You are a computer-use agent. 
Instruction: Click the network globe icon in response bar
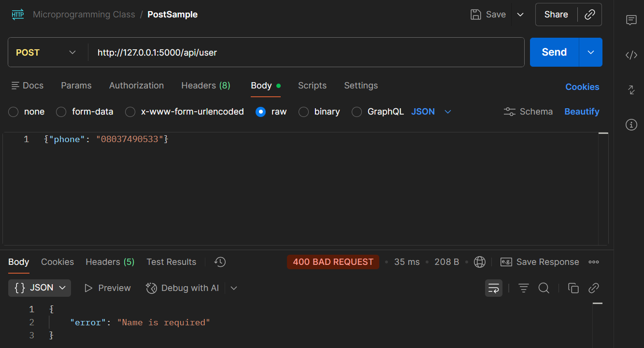pos(479,262)
